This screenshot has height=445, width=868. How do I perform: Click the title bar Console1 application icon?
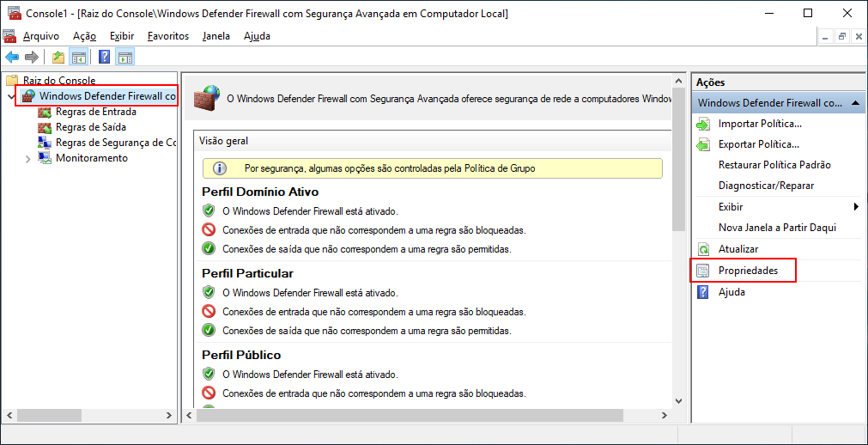[13, 13]
